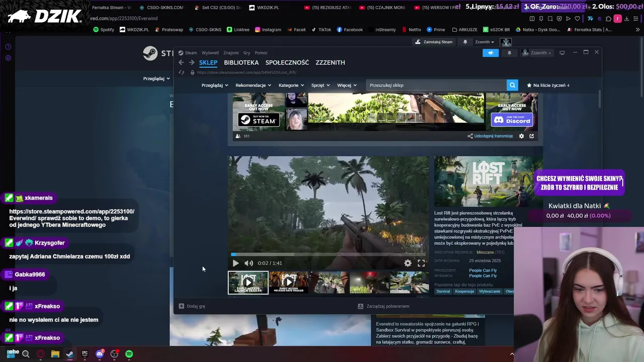This screenshot has height=362, width=644.
Task: Go back in Steam store navigation
Action: 181,62
